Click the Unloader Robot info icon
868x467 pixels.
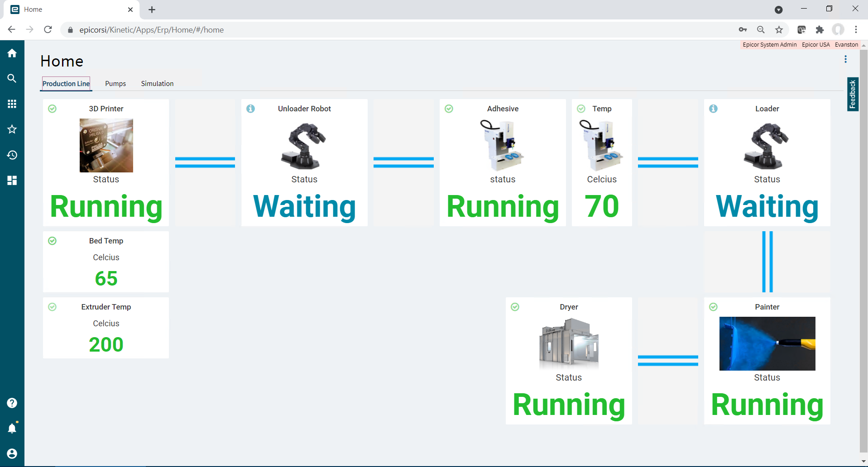tap(250, 109)
